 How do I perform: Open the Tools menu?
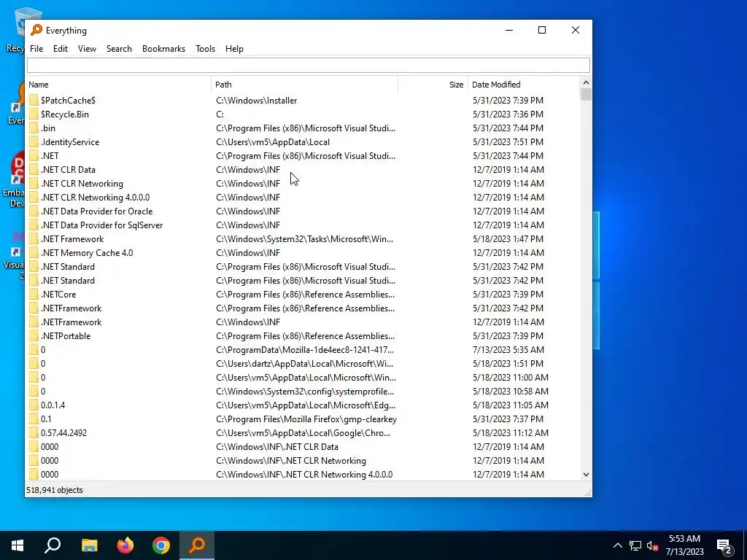click(205, 49)
